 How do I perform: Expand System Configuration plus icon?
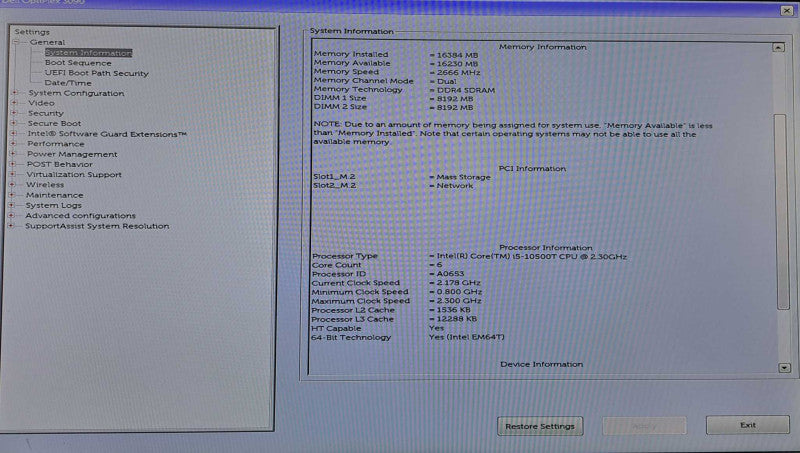pos(15,93)
